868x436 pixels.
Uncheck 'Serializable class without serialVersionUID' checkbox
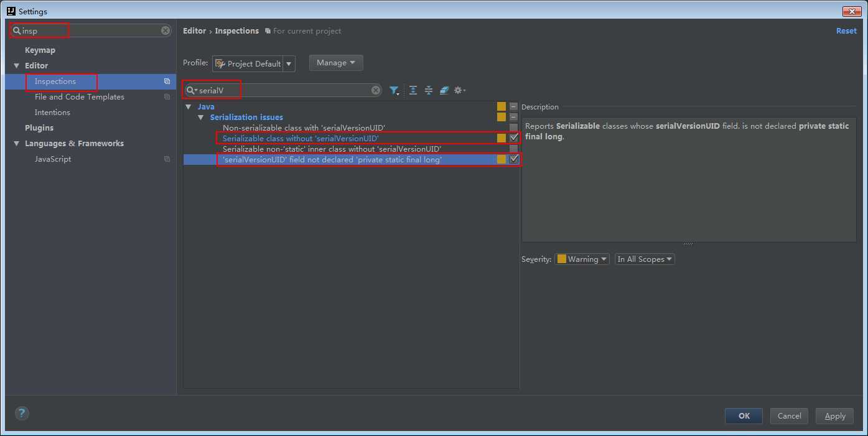[x=514, y=138]
